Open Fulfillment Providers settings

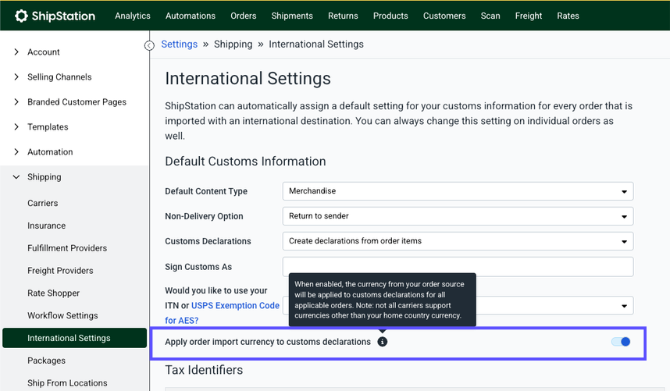pos(67,248)
